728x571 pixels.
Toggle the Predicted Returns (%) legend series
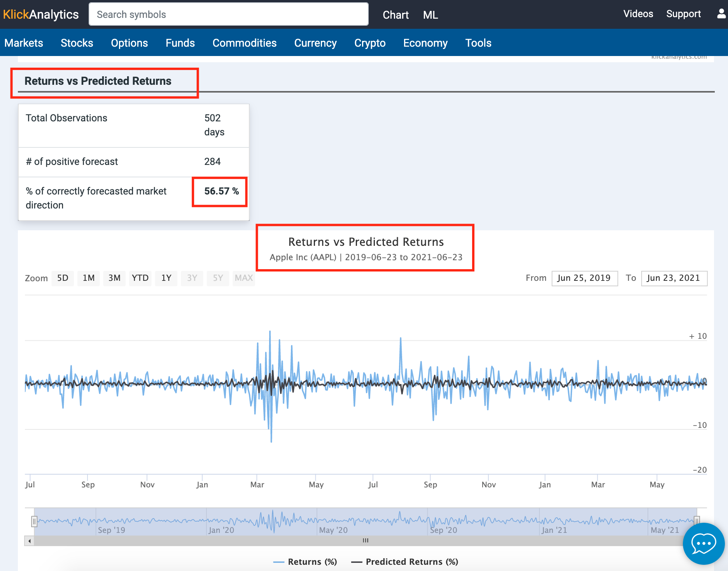point(404,562)
